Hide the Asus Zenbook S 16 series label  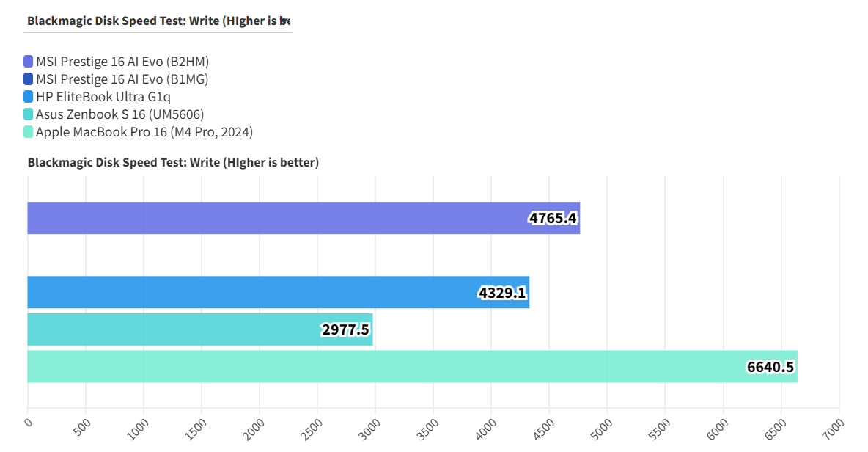click(x=119, y=114)
